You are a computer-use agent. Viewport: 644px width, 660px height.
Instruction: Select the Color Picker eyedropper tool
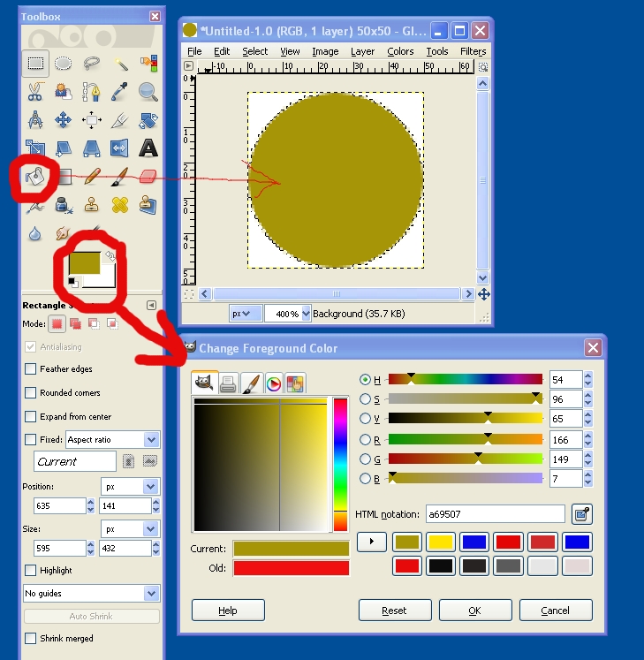pyautogui.click(x=120, y=92)
